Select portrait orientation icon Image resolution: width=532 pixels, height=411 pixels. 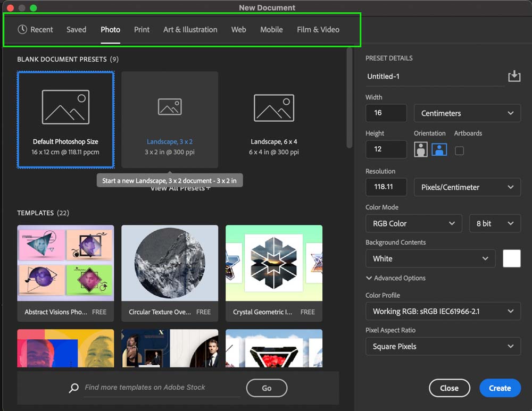click(x=420, y=149)
